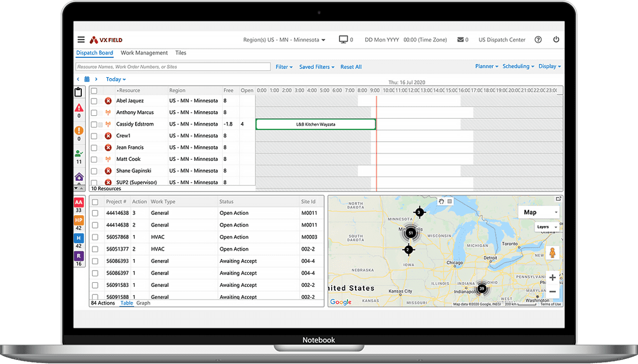Open the envelope messages icon
638x364 pixels.
pyautogui.click(x=461, y=40)
